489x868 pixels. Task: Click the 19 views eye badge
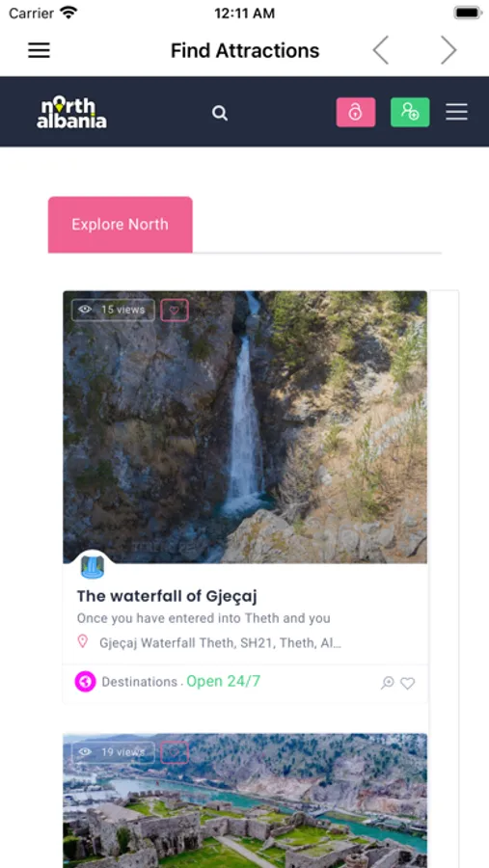(113, 752)
